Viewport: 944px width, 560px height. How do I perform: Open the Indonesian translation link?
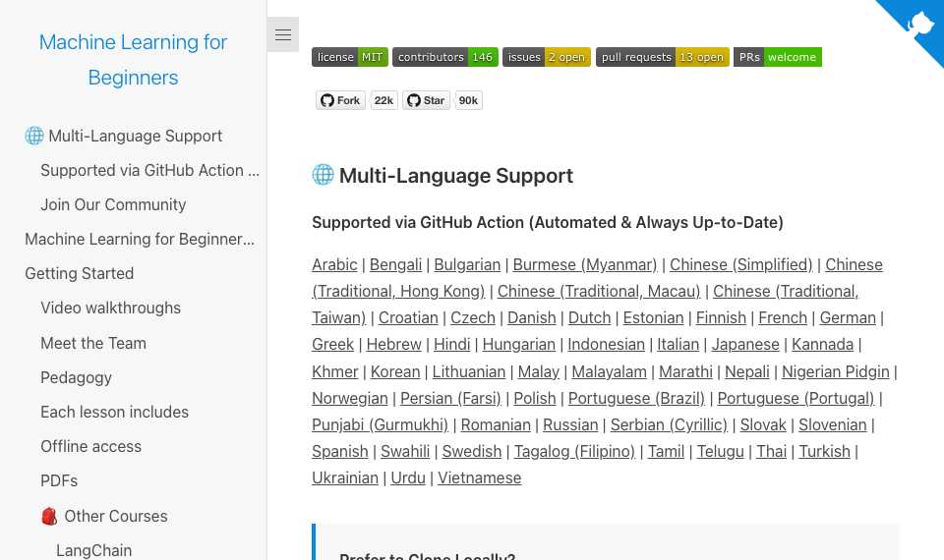coord(607,344)
